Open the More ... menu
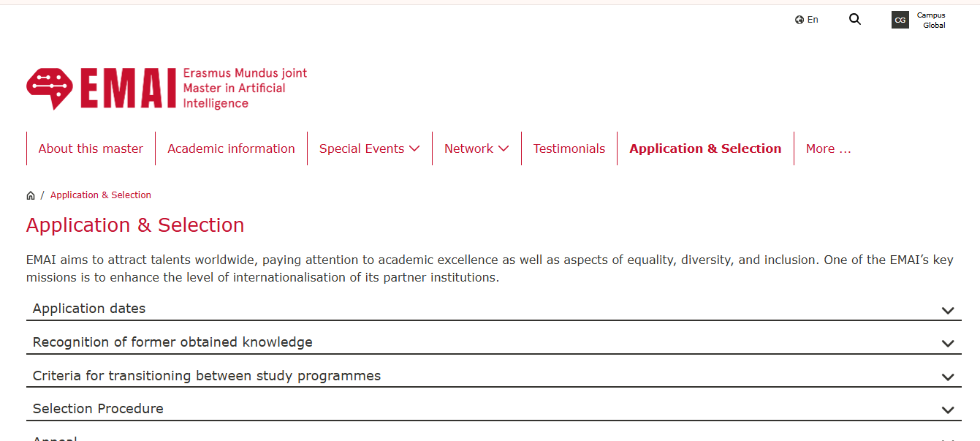The height and width of the screenshot is (441, 980). point(828,148)
